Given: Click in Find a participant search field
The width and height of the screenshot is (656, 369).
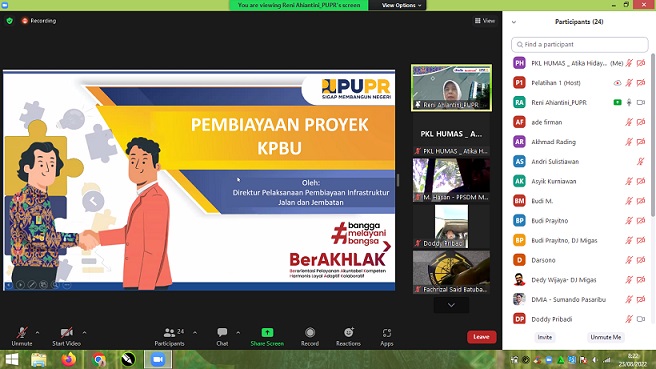Looking at the screenshot, I should point(579,44).
